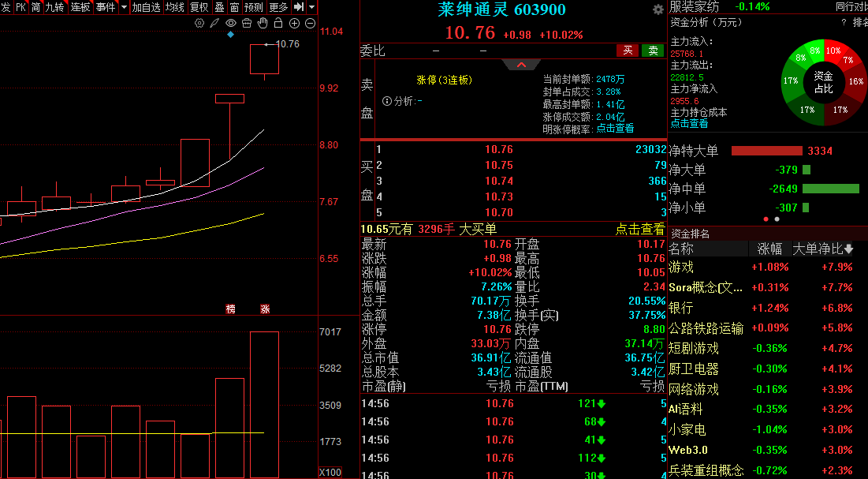Select the hand pan tool

(x=263, y=23)
